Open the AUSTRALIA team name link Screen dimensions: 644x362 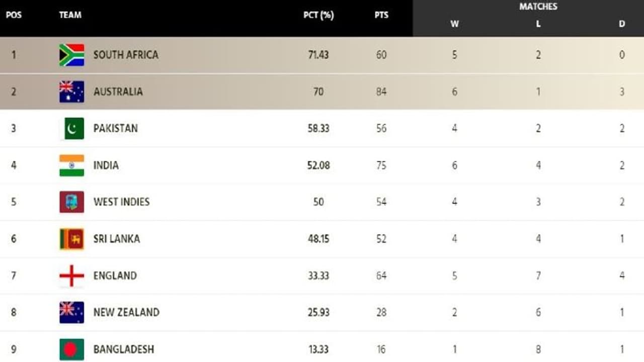pos(118,92)
